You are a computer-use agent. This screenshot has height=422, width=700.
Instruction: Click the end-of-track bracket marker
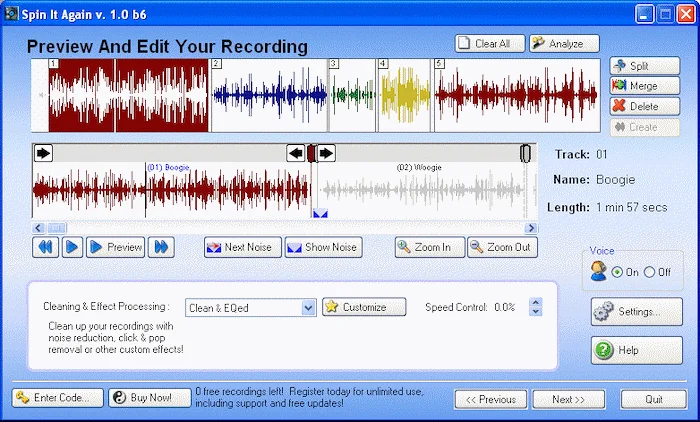525,153
